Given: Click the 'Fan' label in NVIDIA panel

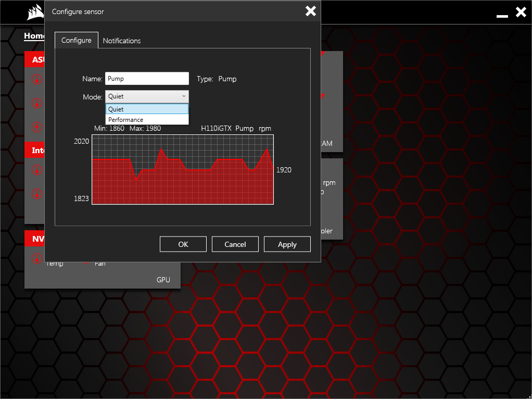Looking at the screenshot, I should tap(100, 264).
